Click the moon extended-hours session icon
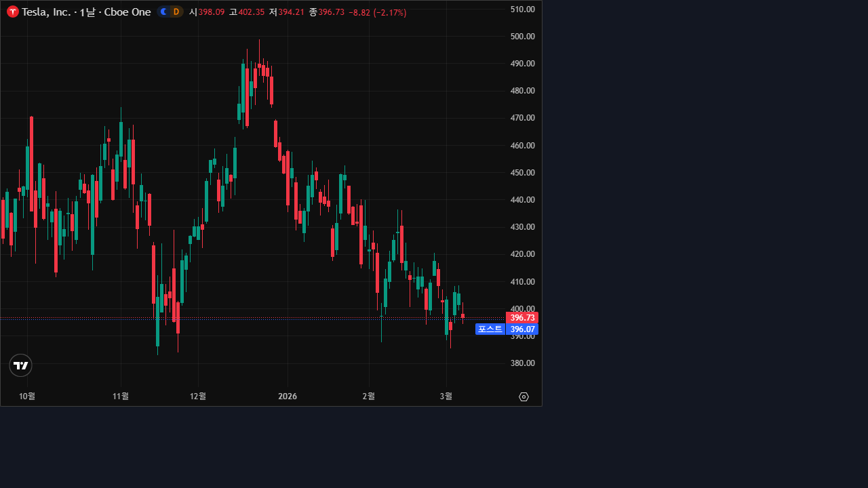 pyautogui.click(x=163, y=12)
